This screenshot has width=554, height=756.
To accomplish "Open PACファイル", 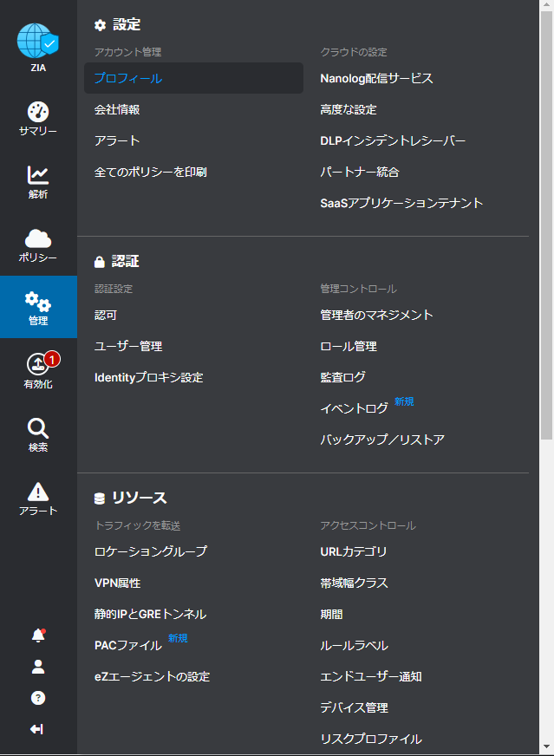I will pyautogui.click(x=128, y=645).
